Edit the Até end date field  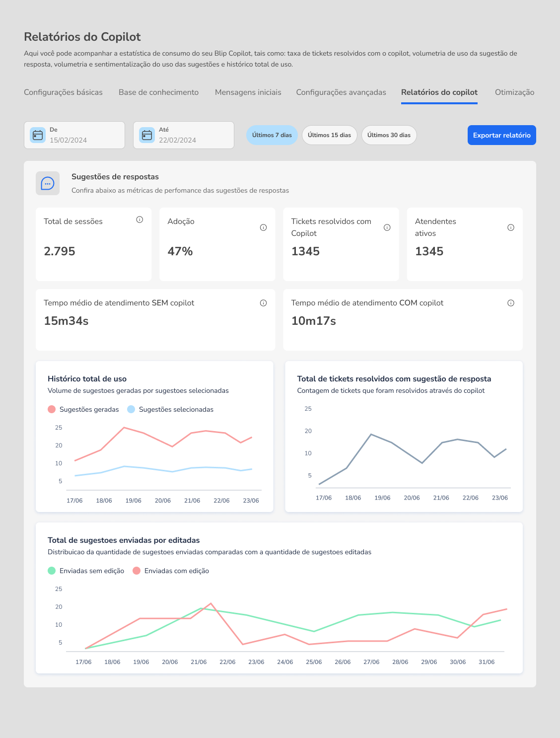[184, 135]
